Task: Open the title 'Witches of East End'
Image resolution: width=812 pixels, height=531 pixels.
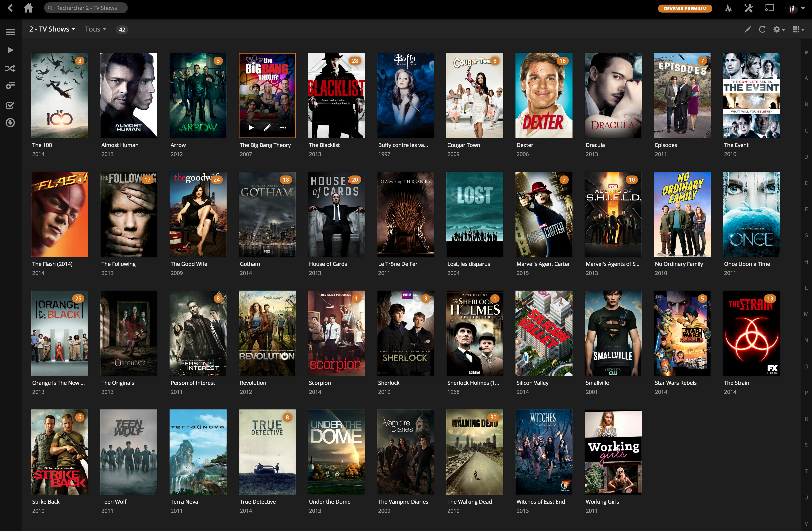Action: coord(540,502)
